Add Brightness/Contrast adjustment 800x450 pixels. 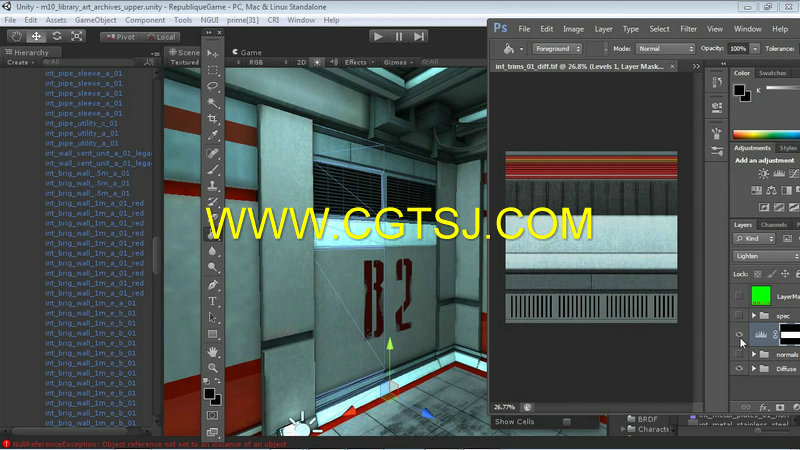point(763,173)
